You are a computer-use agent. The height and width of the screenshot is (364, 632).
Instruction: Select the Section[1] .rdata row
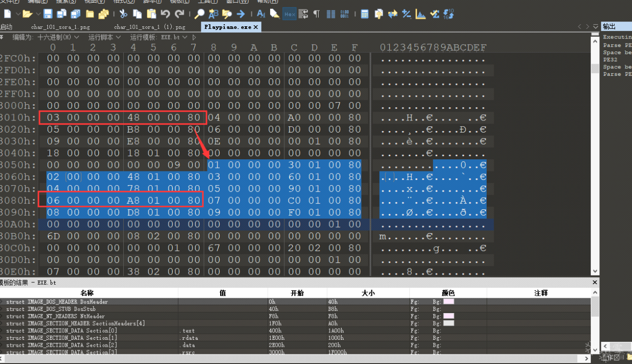[x=295, y=338]
